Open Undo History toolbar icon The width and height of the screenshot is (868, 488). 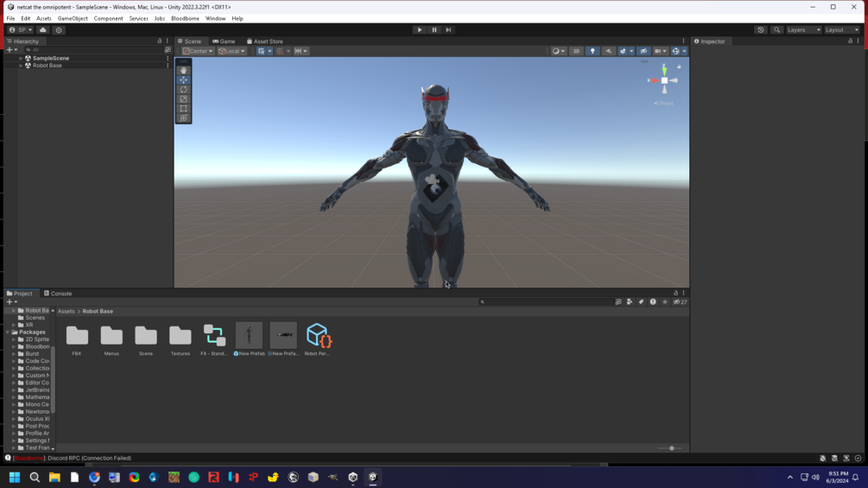(761, 30)
